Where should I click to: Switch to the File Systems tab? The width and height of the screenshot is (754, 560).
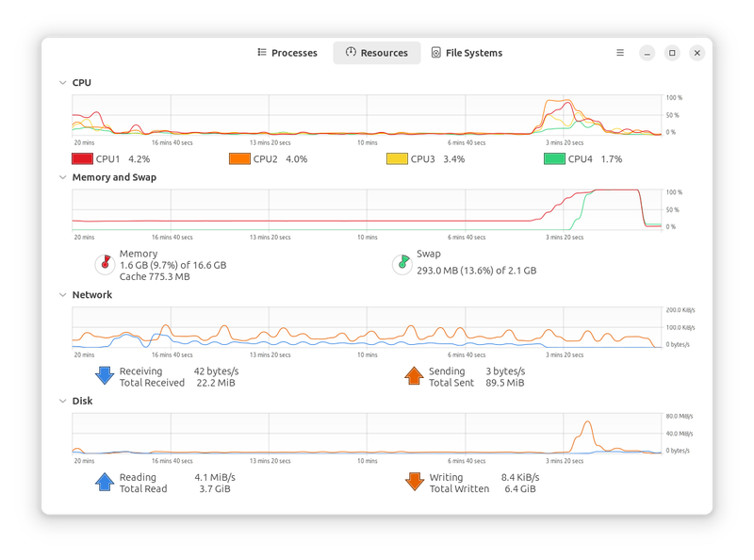point(467,53)
